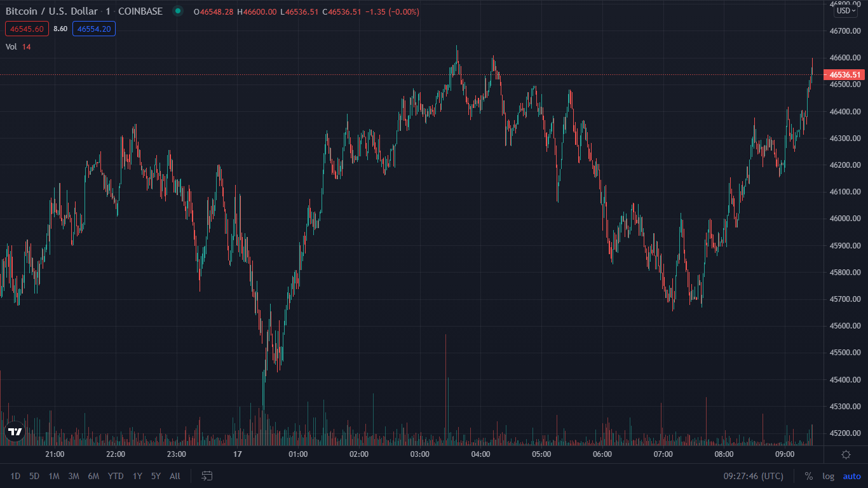Open chart settings gear icon
Image resolution: width=868 pixels, height=488 pixels.
click(x=846, y=454)
